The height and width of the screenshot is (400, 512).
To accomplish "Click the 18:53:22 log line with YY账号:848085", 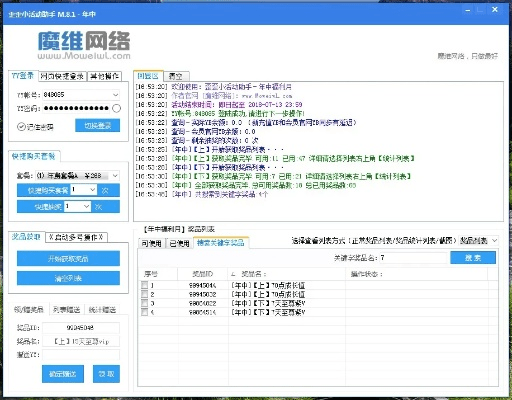I will (220, 113).
